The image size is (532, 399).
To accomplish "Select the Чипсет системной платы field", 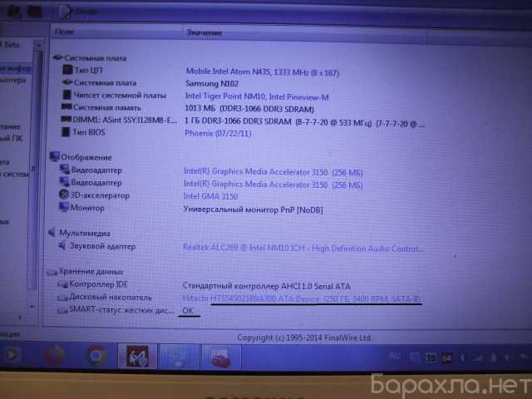I will [x=120, y=96].
